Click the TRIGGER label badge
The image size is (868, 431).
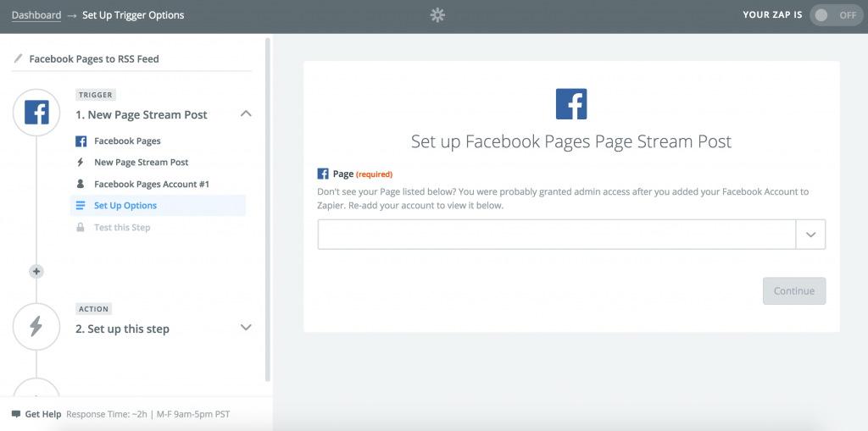point(95,95)
